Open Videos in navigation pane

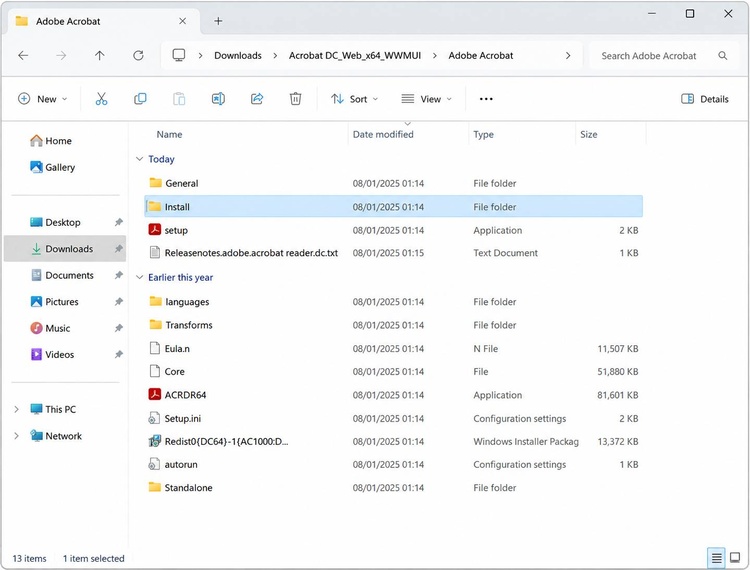click(53, 354)
